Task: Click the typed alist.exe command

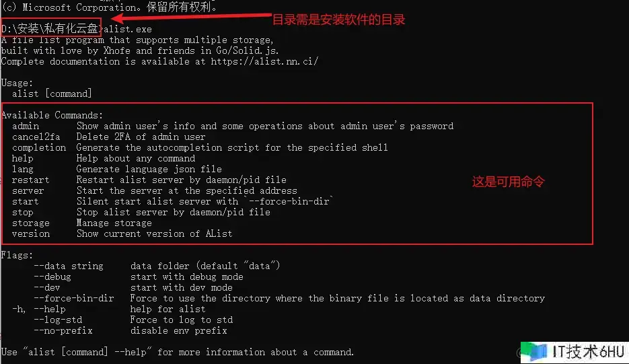Action: tap(127, 29)
